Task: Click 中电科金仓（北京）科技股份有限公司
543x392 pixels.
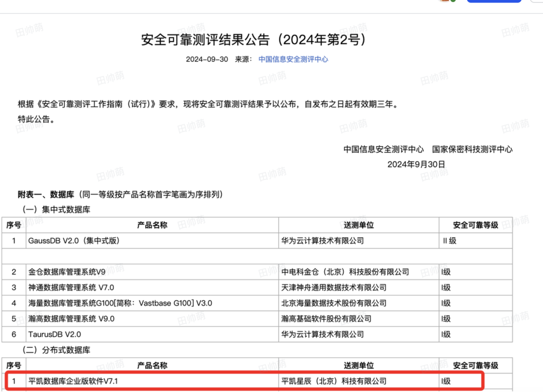Action: [345, 272]
